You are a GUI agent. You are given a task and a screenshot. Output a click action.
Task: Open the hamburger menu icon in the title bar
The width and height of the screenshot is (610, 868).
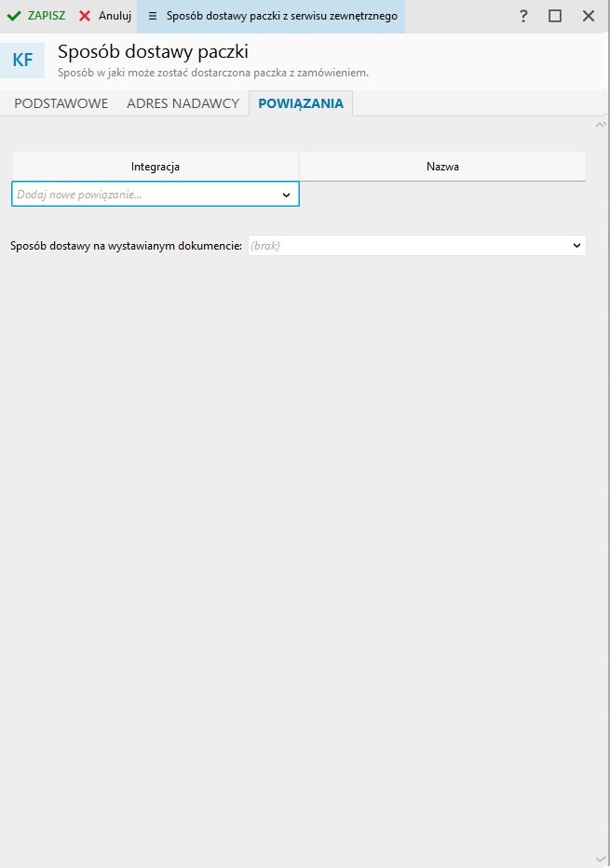153,16
